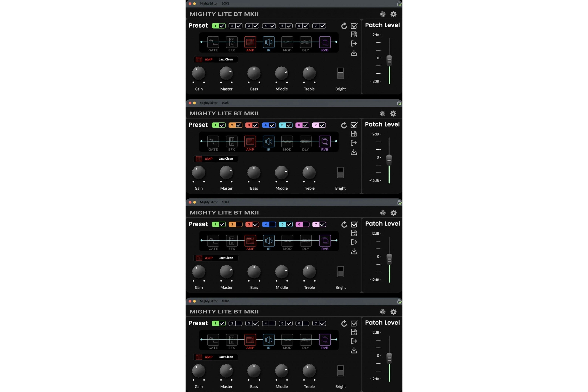Click the Patch Level slider handle, second window
588x392 pixels.
389,160
